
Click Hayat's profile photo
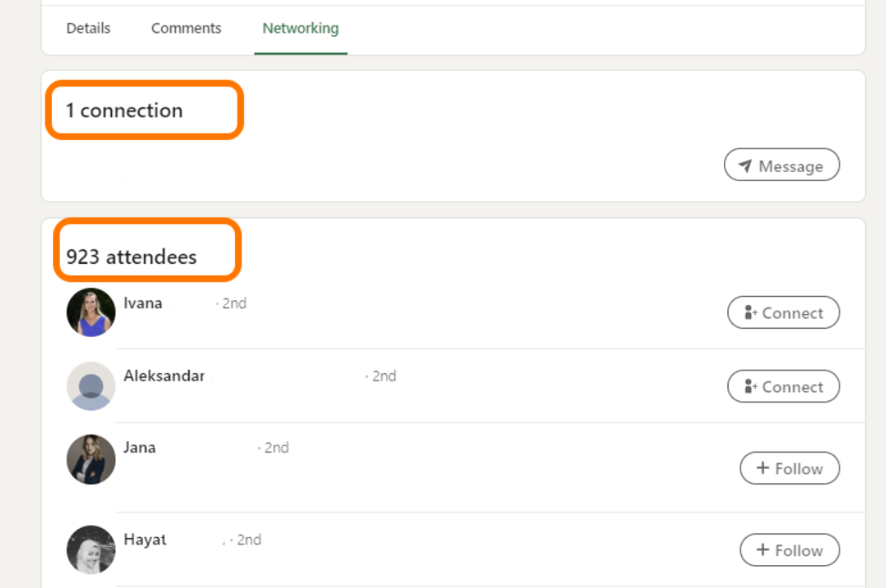click(91, 549)
